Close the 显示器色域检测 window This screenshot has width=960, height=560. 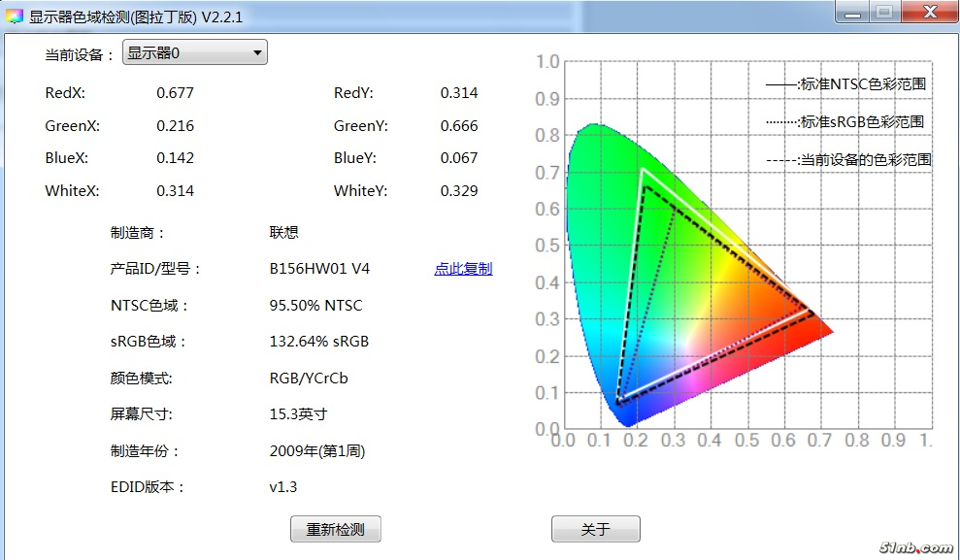click(930, 13)
